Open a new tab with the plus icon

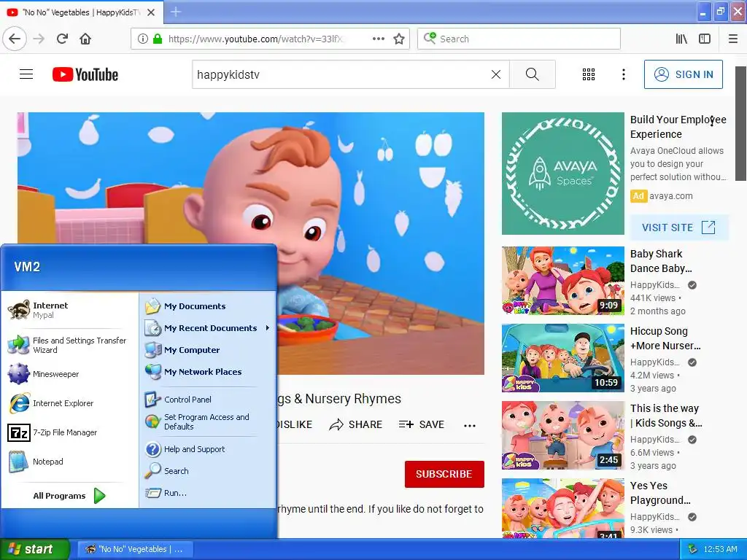(176, 12)
